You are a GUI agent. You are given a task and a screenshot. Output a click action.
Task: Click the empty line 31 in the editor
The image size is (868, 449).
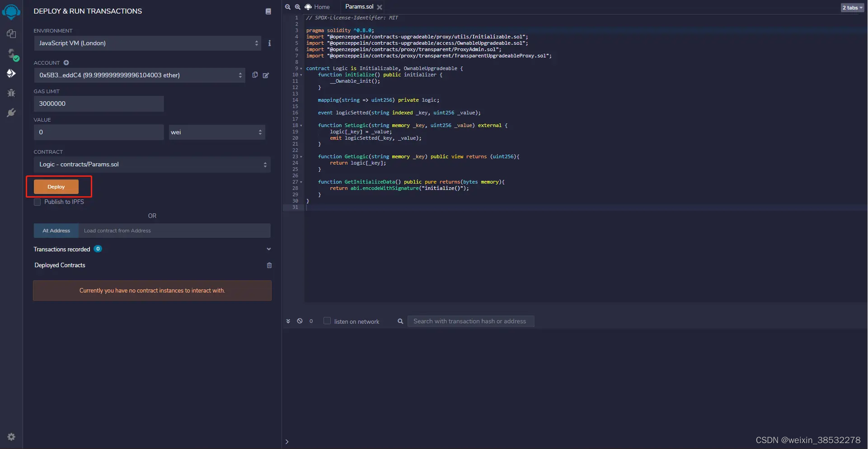[x=586, y=208]
